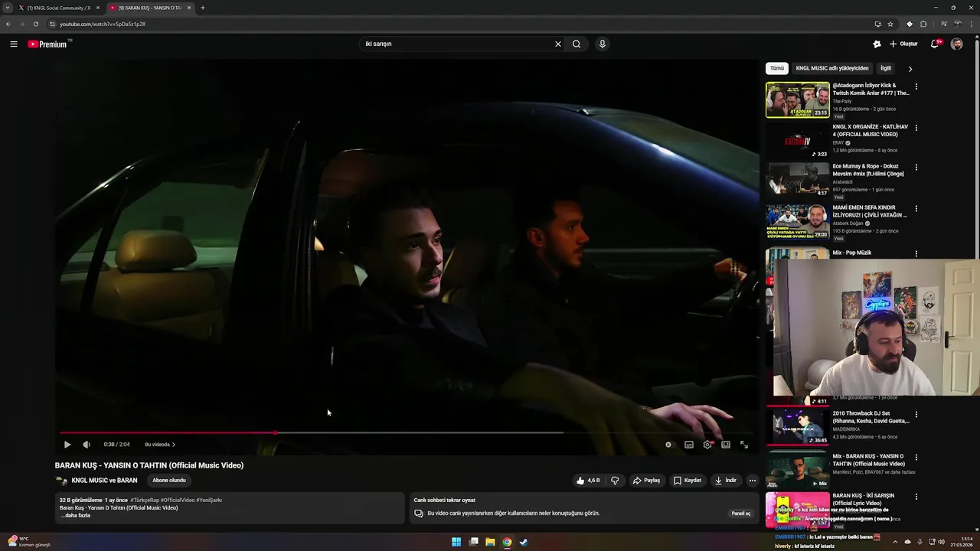Play the video
Screen dimensions: 980x551
click(67, 445)
